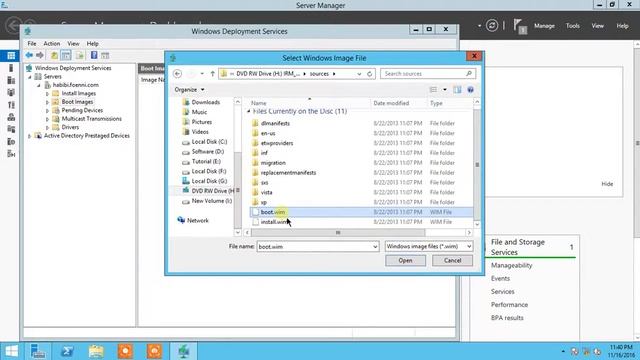The height and width of the screenshot is (360, 640).
Task: Click the Cancel button
Action: pos(452,260)
